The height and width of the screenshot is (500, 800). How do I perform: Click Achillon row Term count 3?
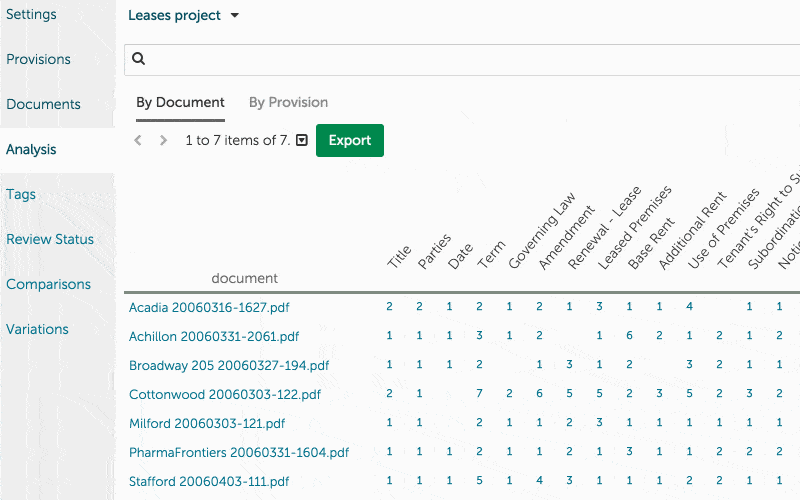click(x=479, y=336)
